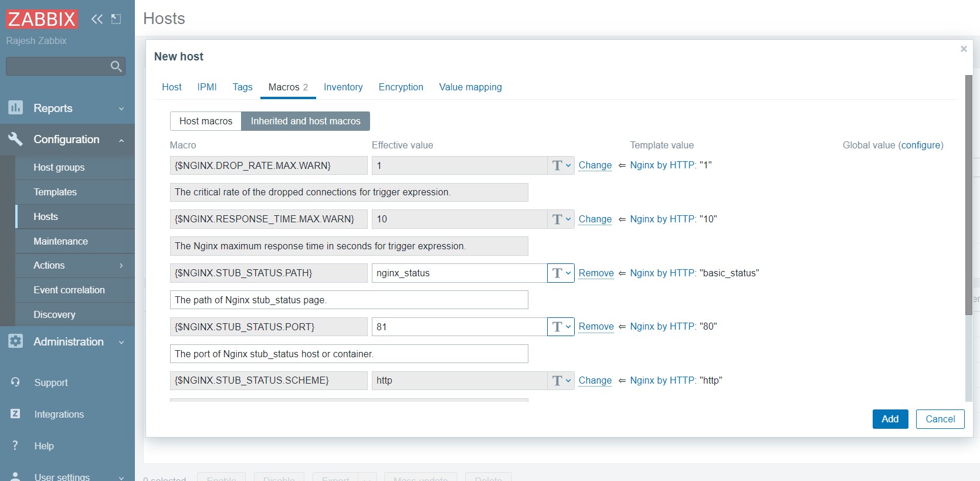Click Remove link for STUB_STATUS.PORT macro
Screen dimensions: 980x481
click(x=596, y=327)
